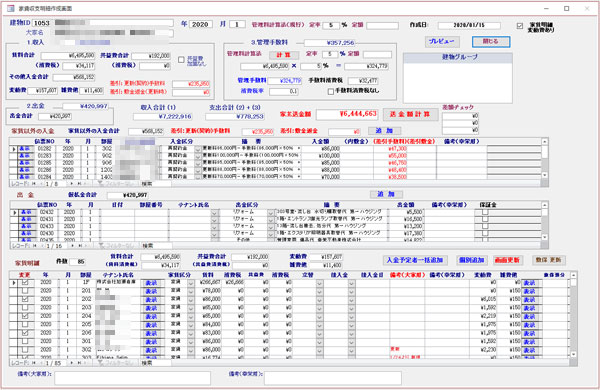Click the red 画面更新 button

(507, 260)
